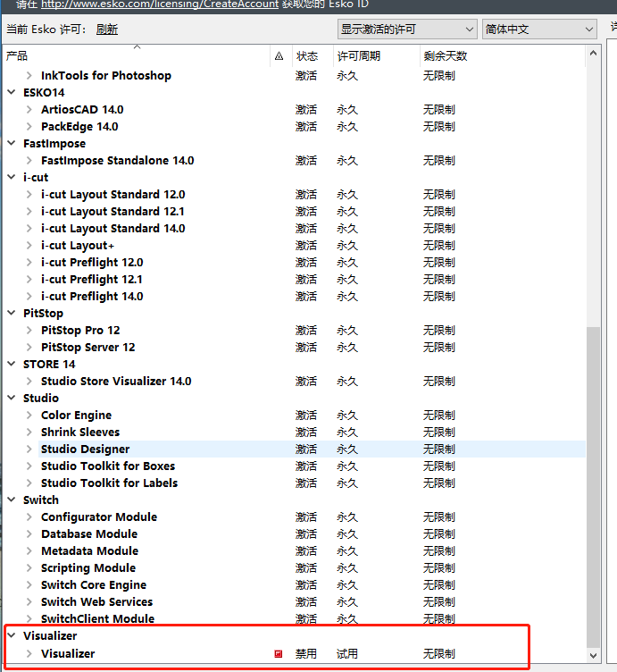Click the vertical scrollbar thumb
This screenshot has height=672, width=617.
point(593,483)
